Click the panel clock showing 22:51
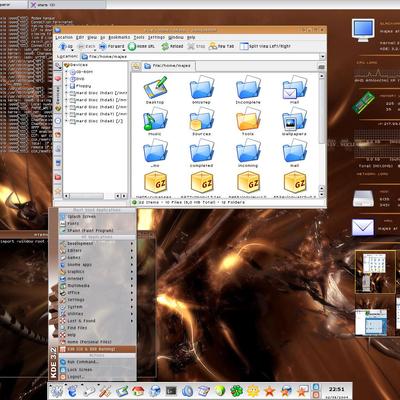Image resolution: width=400 pixels, height=400 pixels. click(336, 389)
